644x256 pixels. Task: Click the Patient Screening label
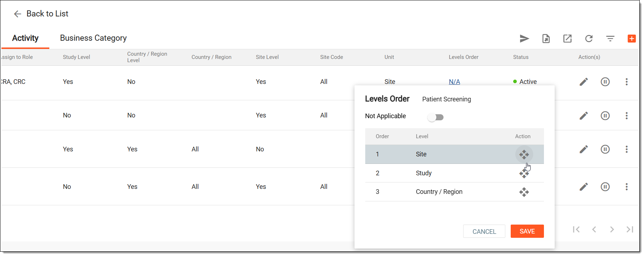click(446, 99)
